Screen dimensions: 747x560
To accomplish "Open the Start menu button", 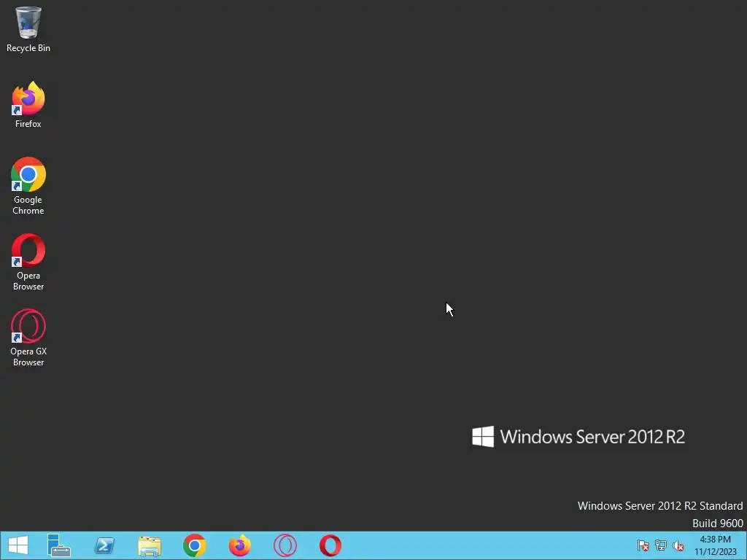I will click(x=18, y=545).
